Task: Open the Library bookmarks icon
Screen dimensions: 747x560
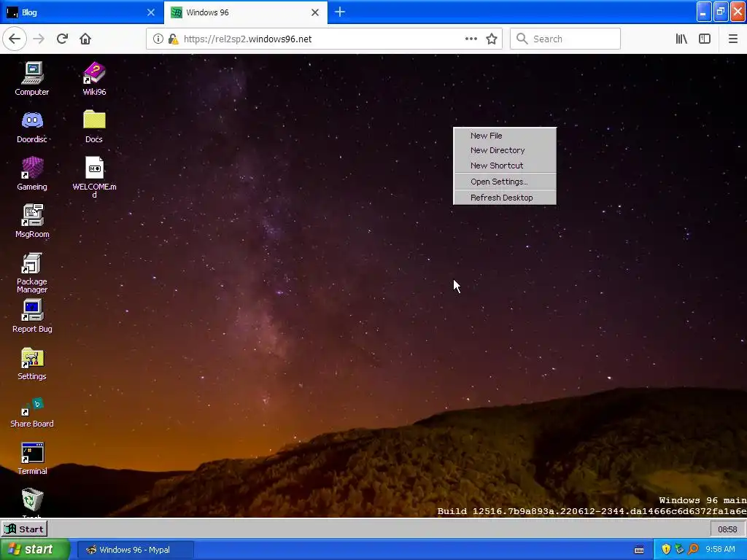Action: (682, 39)
